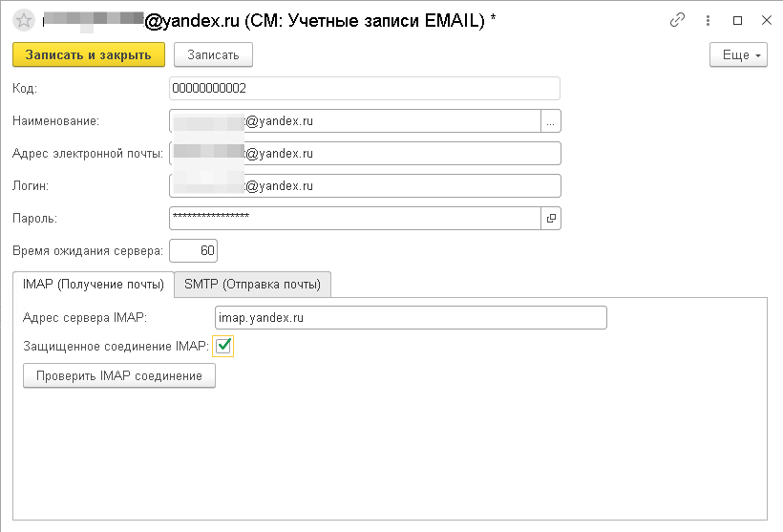
Task: Edit 'Адрес сервера IMAP' field imap.yandex.ru
Action: [411, 318]
